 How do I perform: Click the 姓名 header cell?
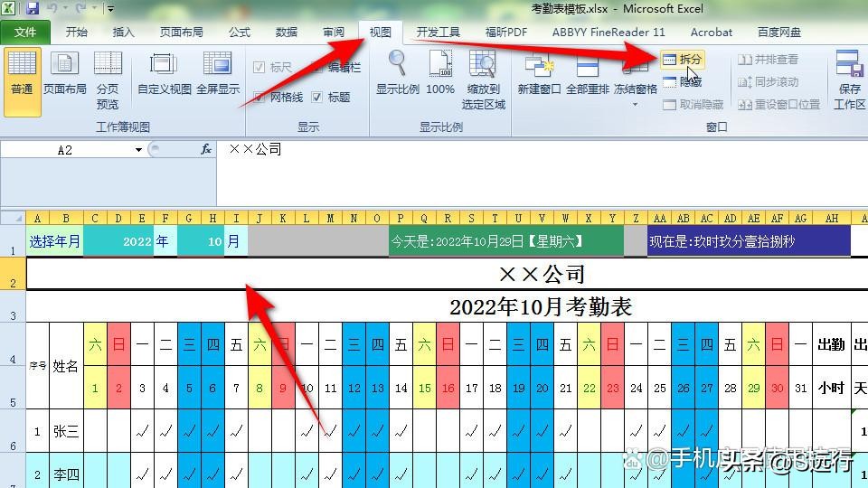pos(66,366)
